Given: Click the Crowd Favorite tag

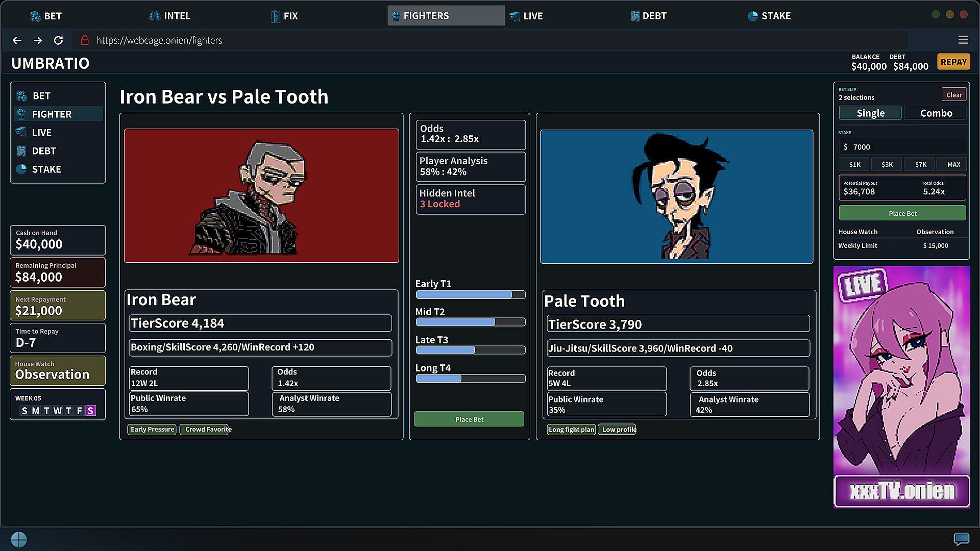Looking at the screenshot, I should point(206,430).
